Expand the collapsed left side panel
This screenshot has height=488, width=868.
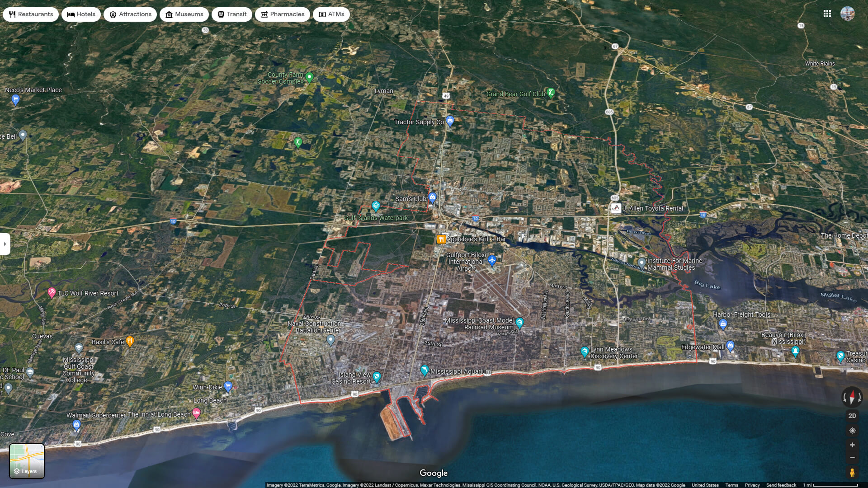pos(5,244)
